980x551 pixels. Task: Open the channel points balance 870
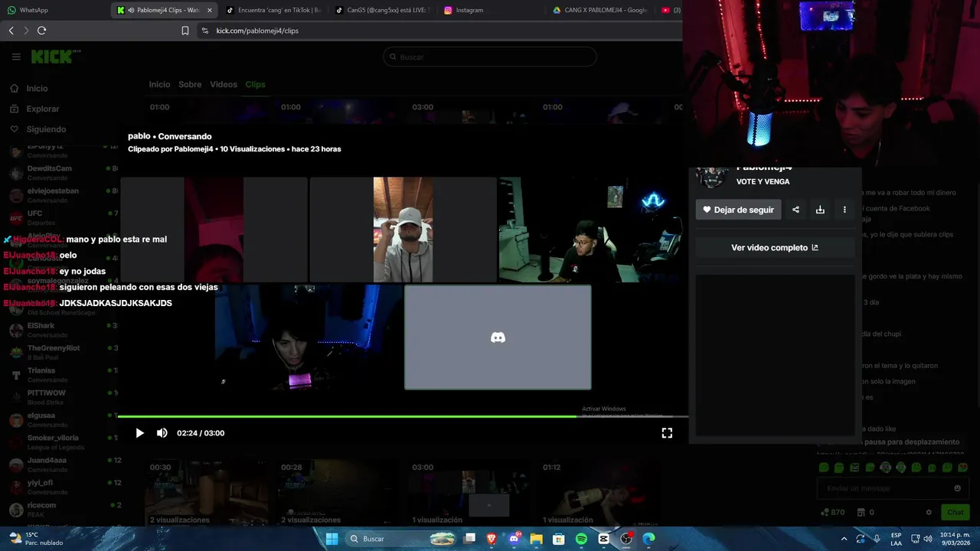[x=832, y=512]
